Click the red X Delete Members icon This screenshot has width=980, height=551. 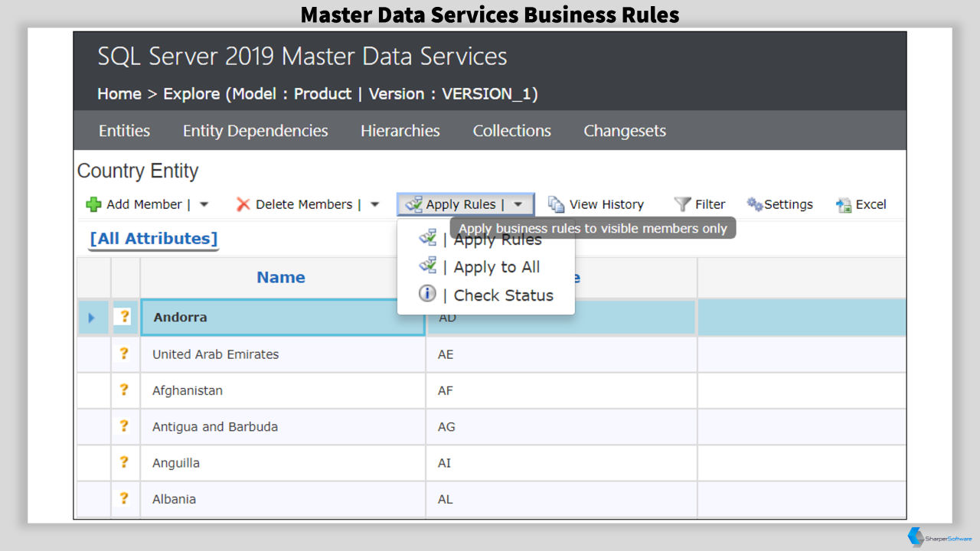243,204
